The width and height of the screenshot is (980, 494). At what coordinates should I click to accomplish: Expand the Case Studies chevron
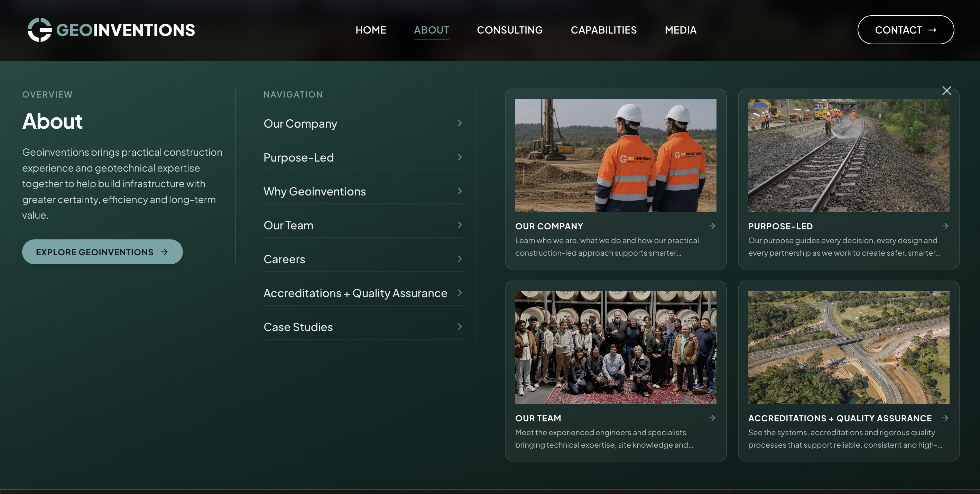[460, 327]
